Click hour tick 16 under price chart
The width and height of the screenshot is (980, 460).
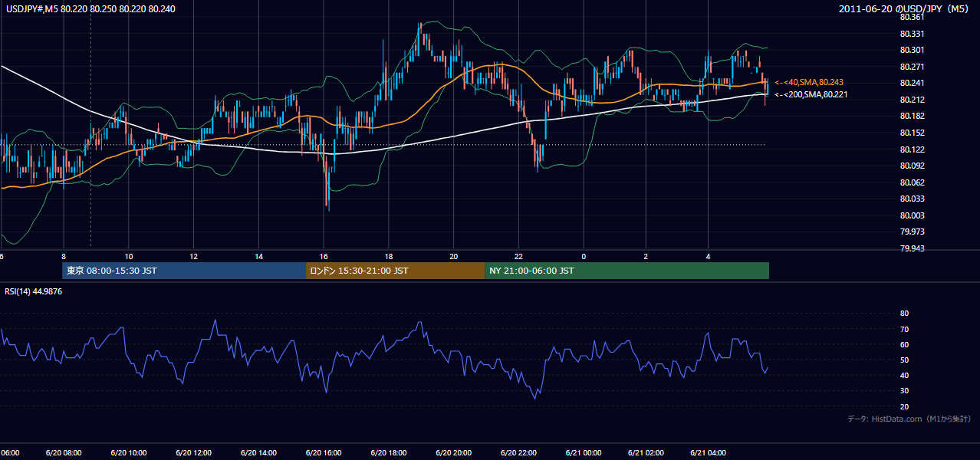324,257
